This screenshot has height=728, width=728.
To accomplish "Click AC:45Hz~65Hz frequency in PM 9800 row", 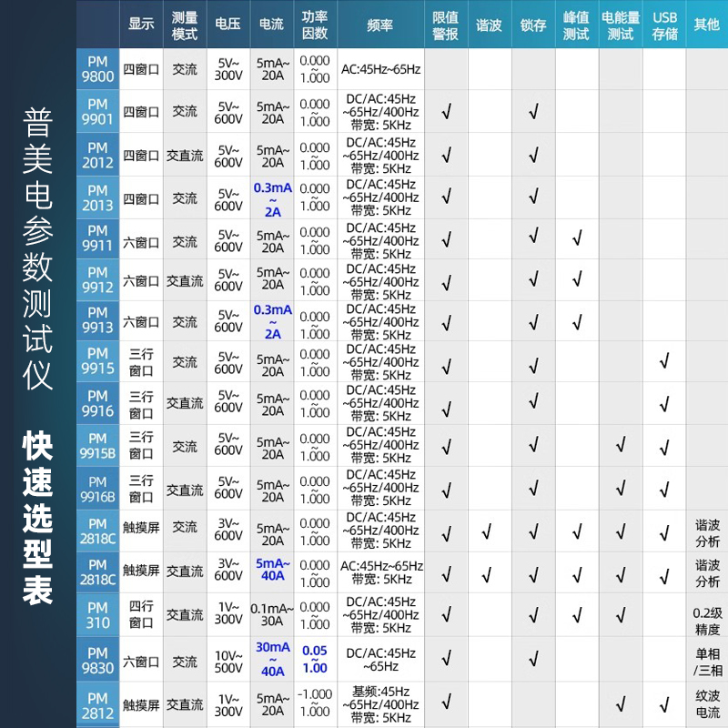I will (380, 69).
